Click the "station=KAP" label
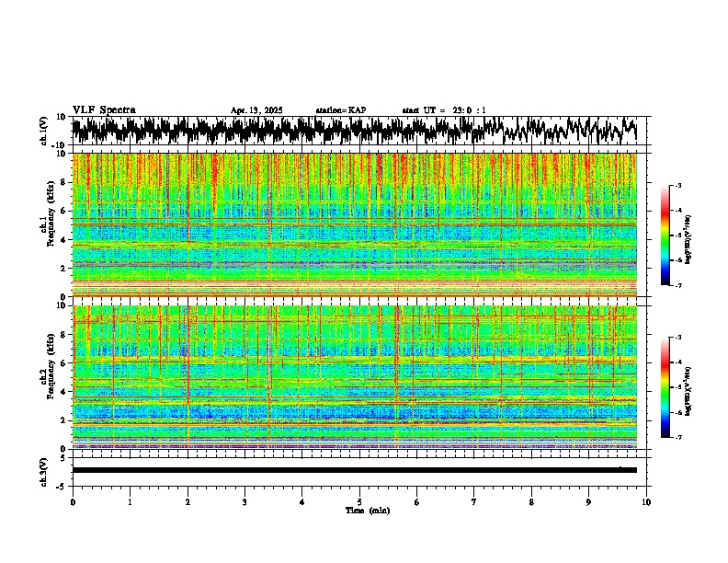Image resolution: width=728 pixels, height=563 pixels. pyautogui.click(x=341, y=110)
